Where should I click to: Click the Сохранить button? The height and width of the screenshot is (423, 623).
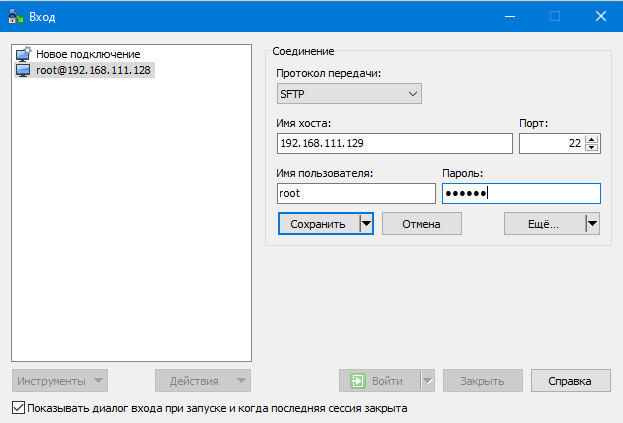tap(319, 224)
